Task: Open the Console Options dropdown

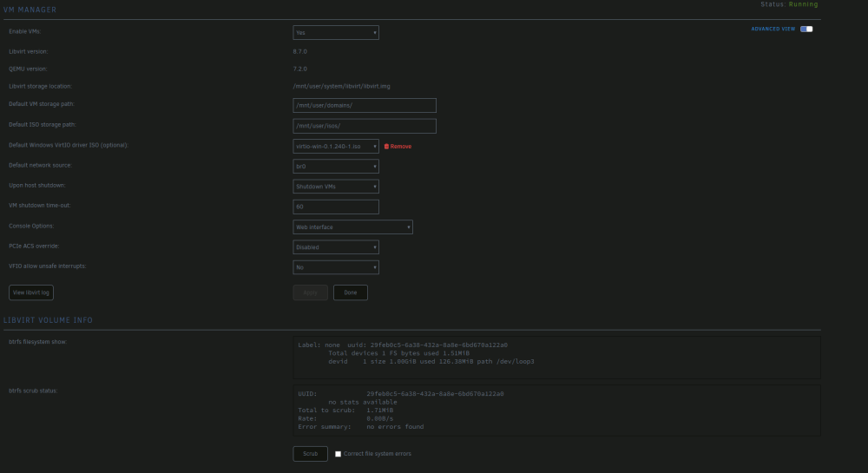Action: 352,227
